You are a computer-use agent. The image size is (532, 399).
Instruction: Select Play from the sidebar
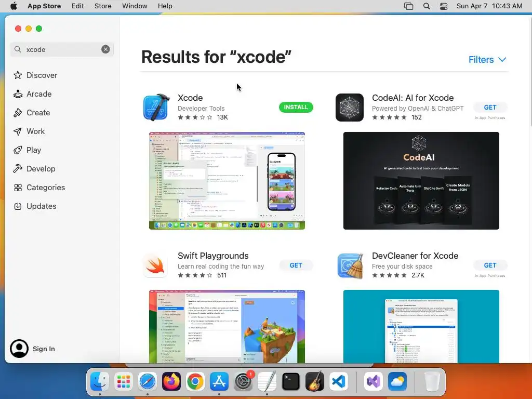click(27, 150)
